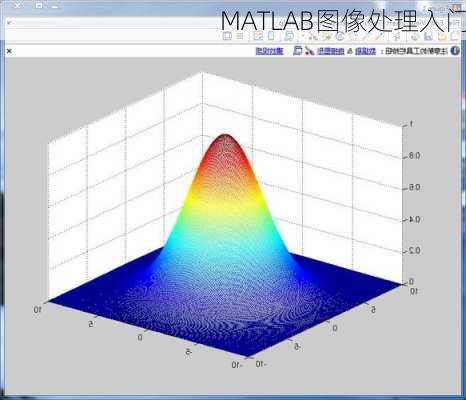The width and height of the screenshot is (466, 400).
Task: Click the blue info icon in notification bar
Action: click(x=455, y=51)
